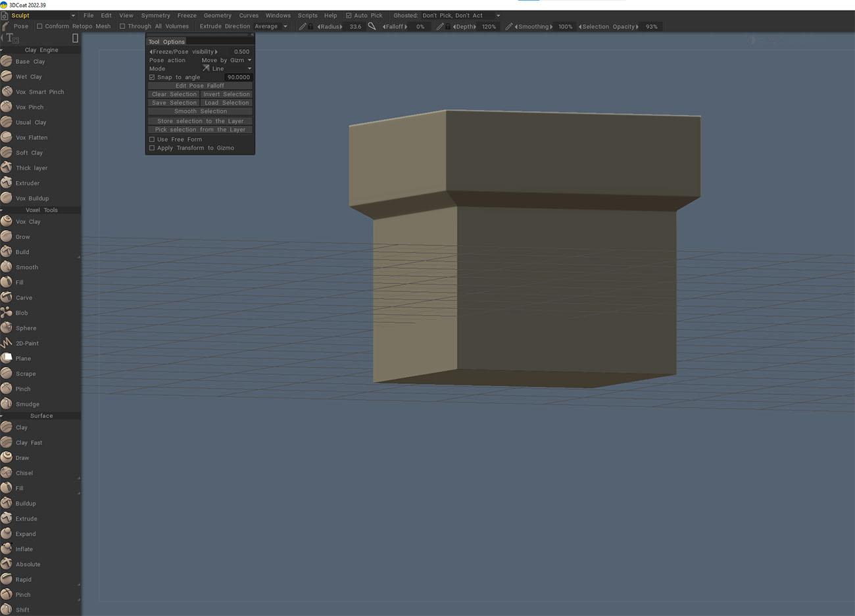Check Apply Transform to Gizmo
The image size is (855, 616).
coord(151,147)
